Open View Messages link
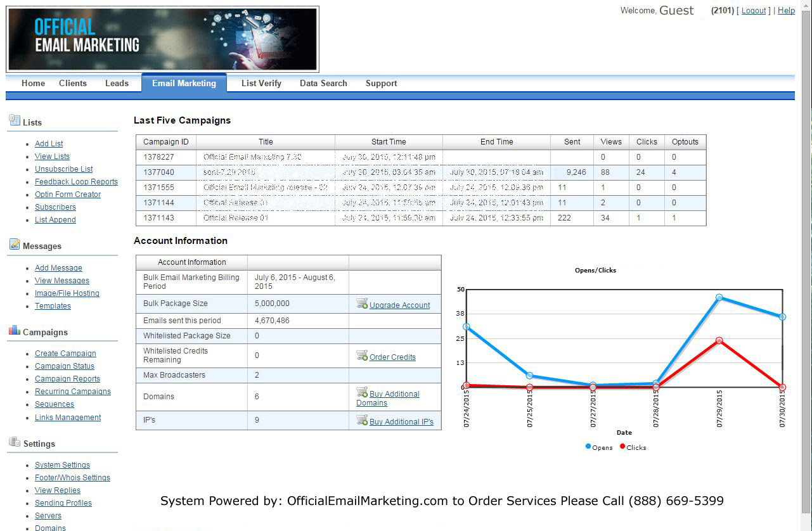Image resolution: width=812 pixels, height=531 pixels. pos(62,281)
